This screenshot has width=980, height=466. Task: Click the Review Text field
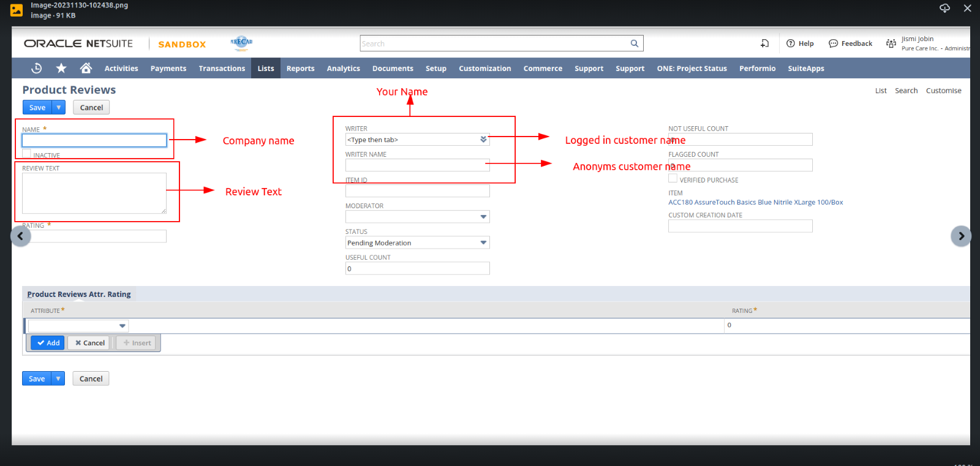pos(94,193)
